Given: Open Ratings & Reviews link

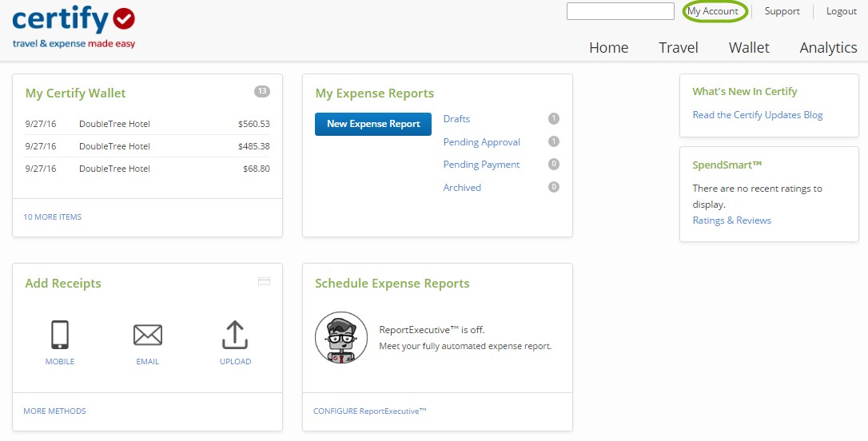Looking at the screenshot, I should tap(732, 220).
